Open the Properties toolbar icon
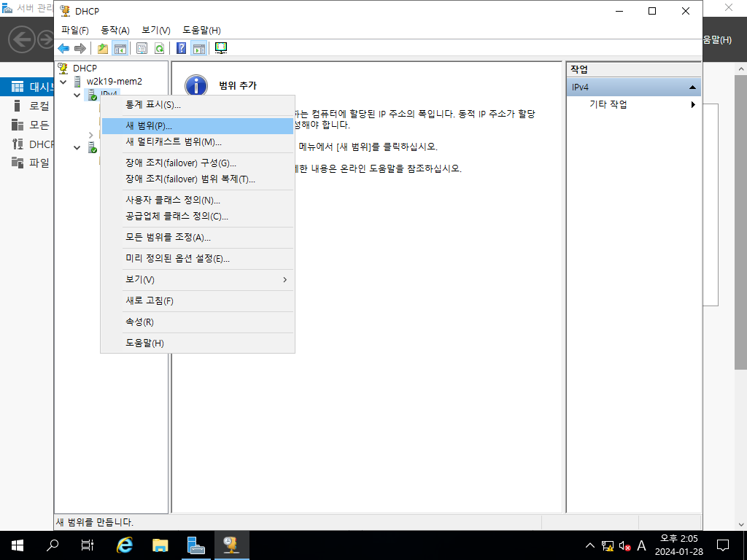Image resolution: width=747 pixels, height=560 pixels. tap(142, 48)
